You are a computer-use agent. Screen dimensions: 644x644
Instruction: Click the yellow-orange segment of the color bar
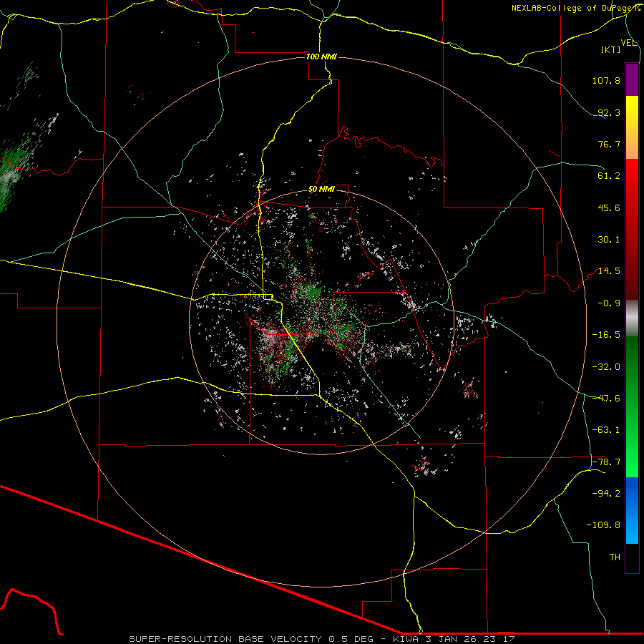pyautogui.click(x=632, y=127)
